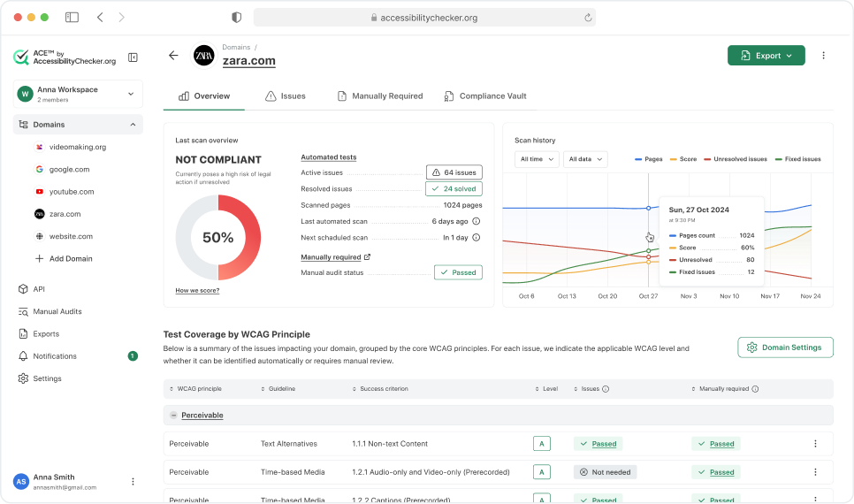The width and height of the screenshot is (854, 504).
Task: Open the API section
Action: (32, 289)
